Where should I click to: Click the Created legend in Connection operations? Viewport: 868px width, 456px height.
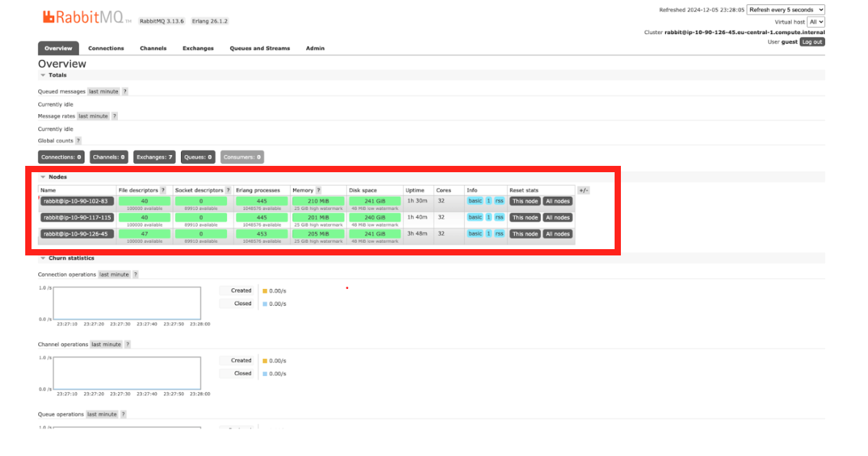click(x=237, y=291)
